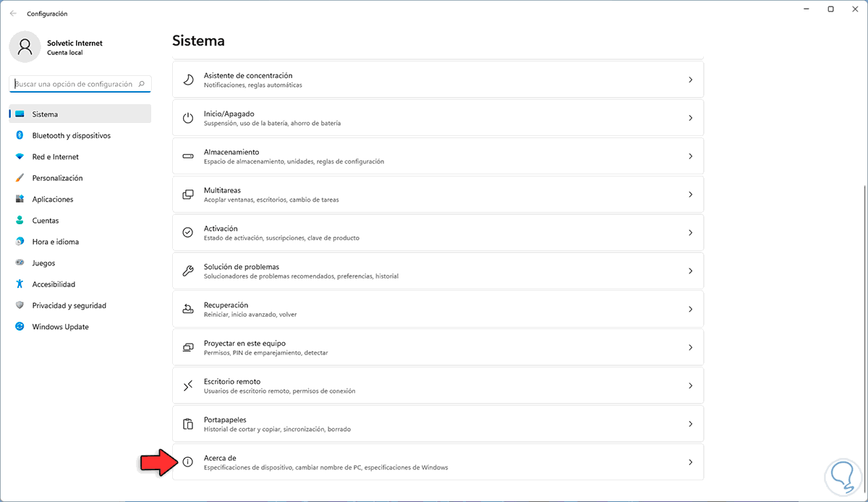The width and height of the screenshot is (868, 502).
Task: Go to Windows Update section
Action: (60, 327)
